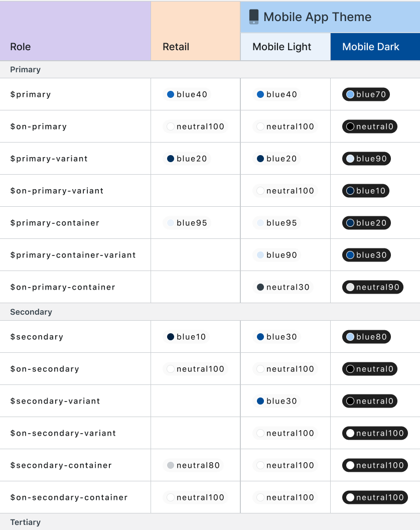Click the Tertiary section header
Screen dimensions: 420x530
25,522
